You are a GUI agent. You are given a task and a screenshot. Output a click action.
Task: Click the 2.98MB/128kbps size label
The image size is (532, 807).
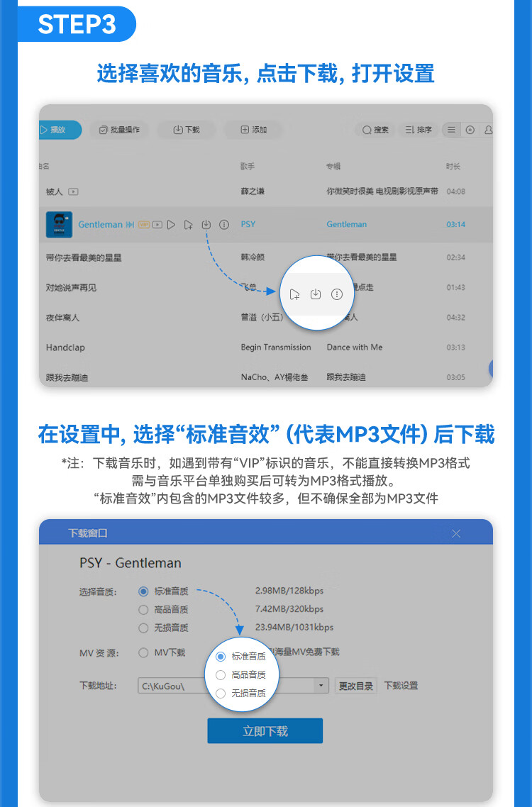[289, 590]
